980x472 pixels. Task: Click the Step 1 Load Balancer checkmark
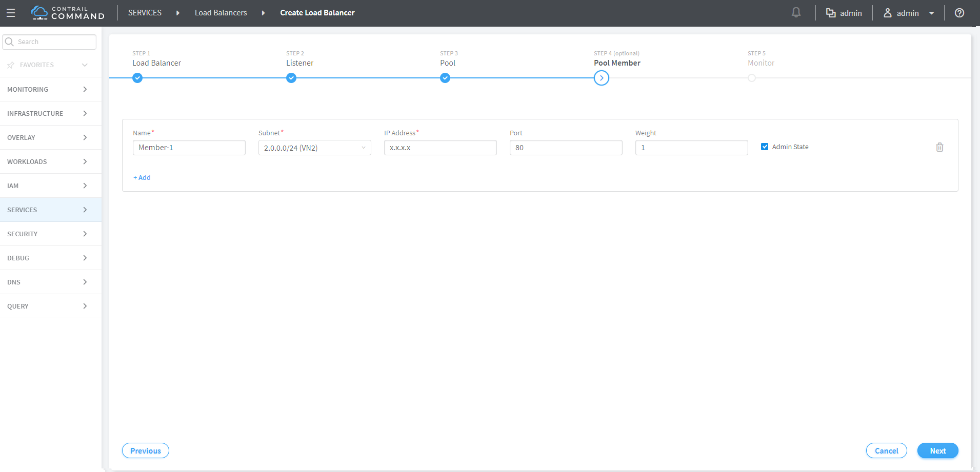click(137, 78)
